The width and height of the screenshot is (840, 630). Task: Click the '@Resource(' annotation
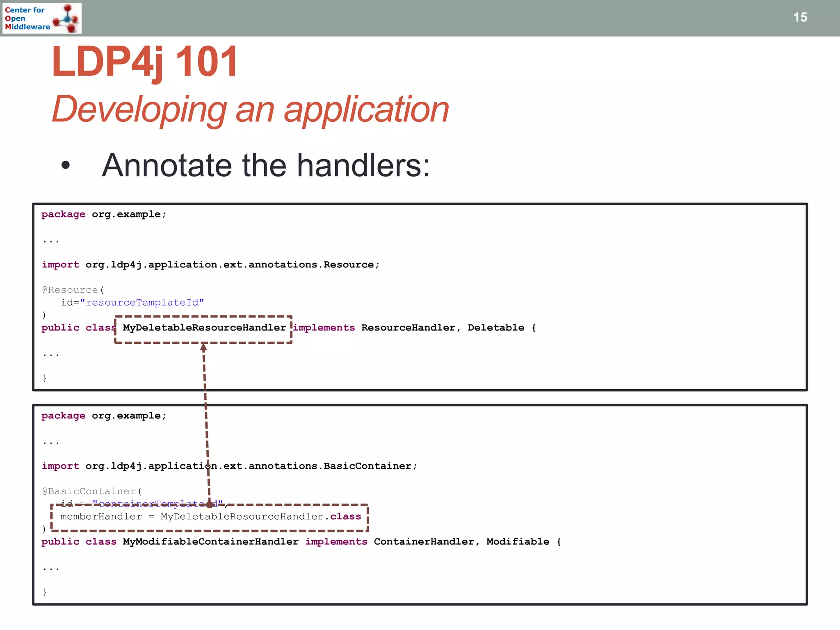pos(73,290)
